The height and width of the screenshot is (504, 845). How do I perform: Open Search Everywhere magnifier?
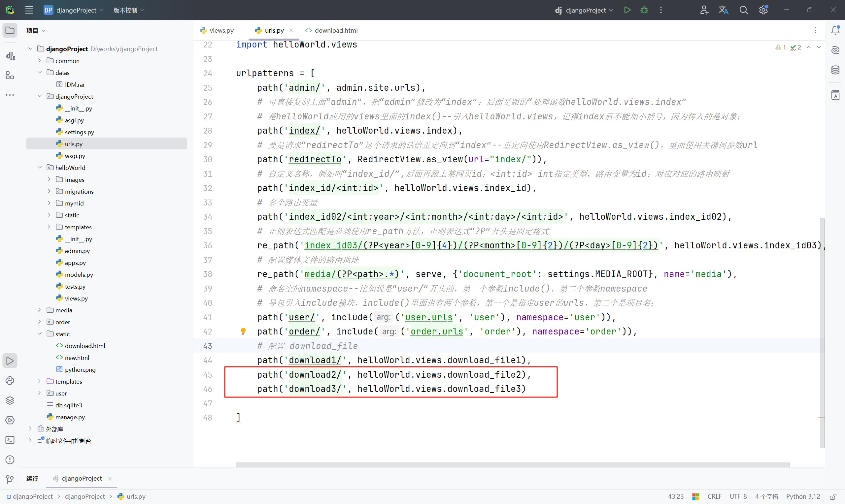(743, 10)
